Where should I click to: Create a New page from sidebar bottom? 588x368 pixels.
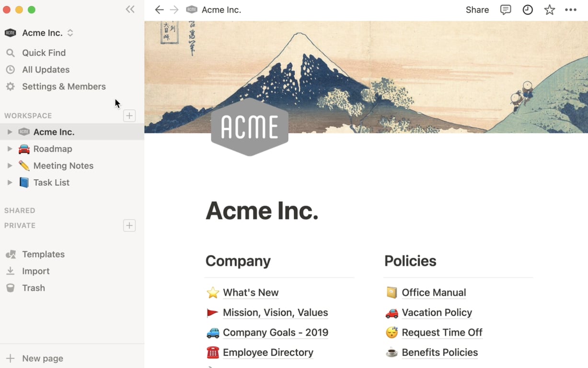coord(42,358)
